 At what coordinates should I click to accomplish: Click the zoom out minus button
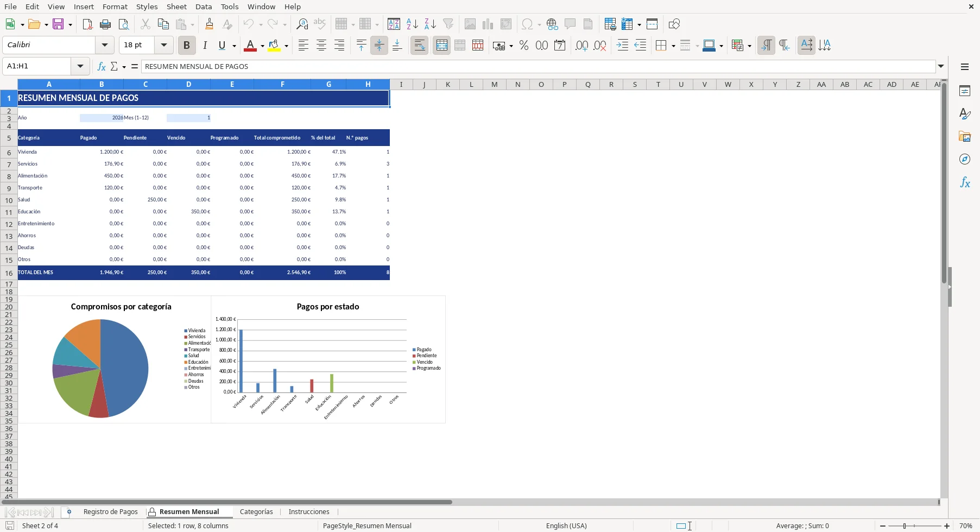coord(883,526)
